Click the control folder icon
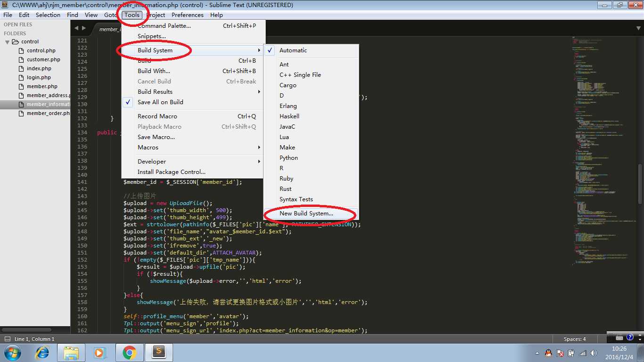 (15, 41)
